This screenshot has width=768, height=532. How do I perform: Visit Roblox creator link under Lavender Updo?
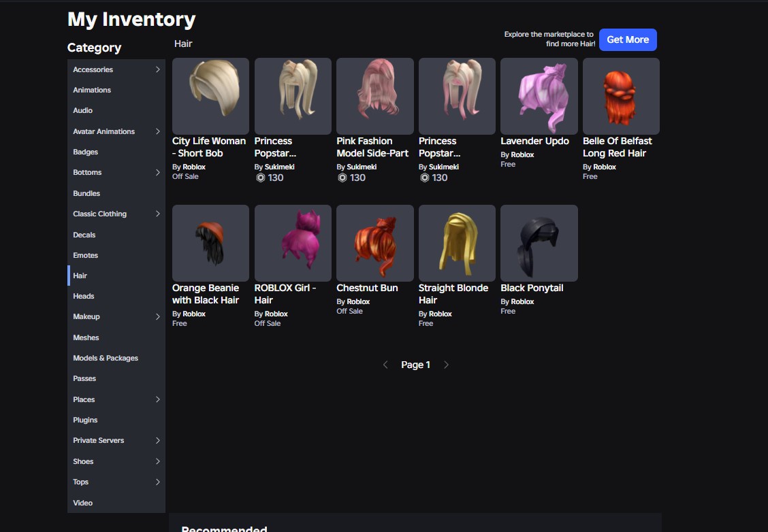[x=522, y=154]
